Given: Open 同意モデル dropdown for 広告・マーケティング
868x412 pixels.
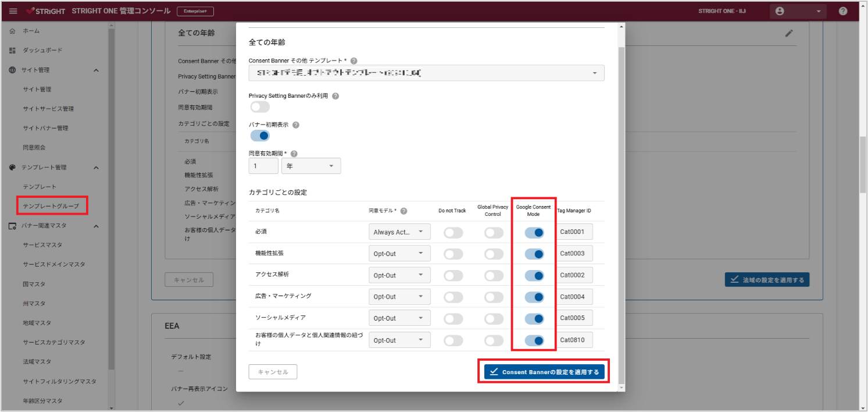Looking at the screenshot, I should pos(399,297).
